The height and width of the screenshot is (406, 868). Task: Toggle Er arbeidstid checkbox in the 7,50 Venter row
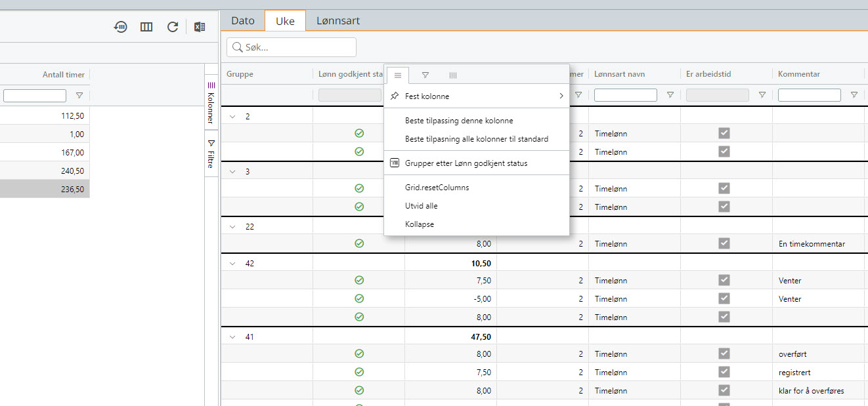point(724,280)
